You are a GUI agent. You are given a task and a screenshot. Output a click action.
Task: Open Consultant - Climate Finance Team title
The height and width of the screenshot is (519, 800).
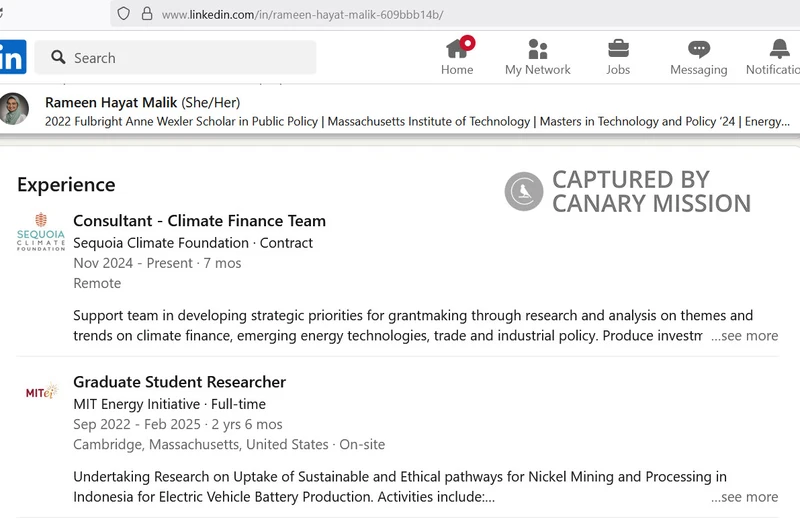199,221
